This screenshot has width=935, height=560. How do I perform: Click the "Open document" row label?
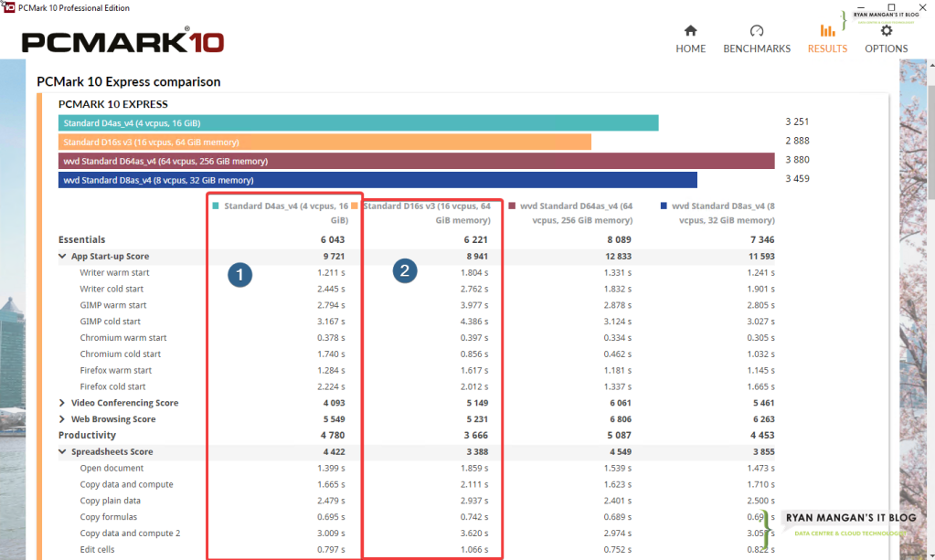point(112,469)
